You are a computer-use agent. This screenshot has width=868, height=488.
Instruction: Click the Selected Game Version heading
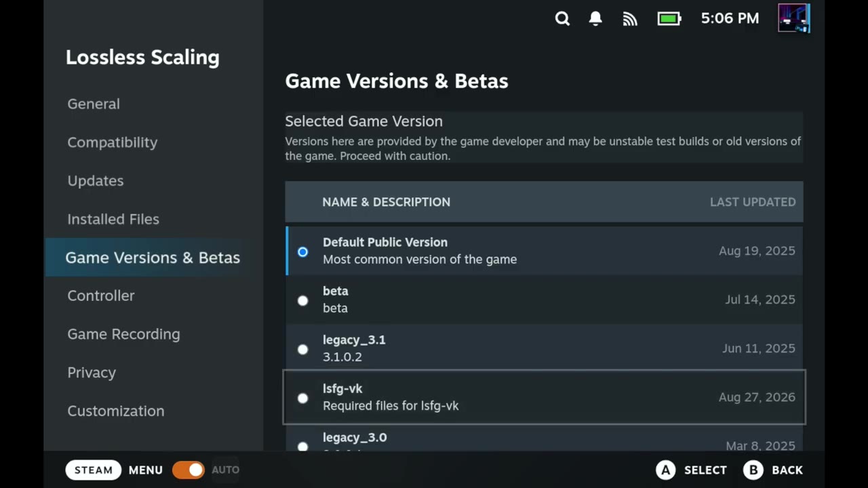point(363,121)
